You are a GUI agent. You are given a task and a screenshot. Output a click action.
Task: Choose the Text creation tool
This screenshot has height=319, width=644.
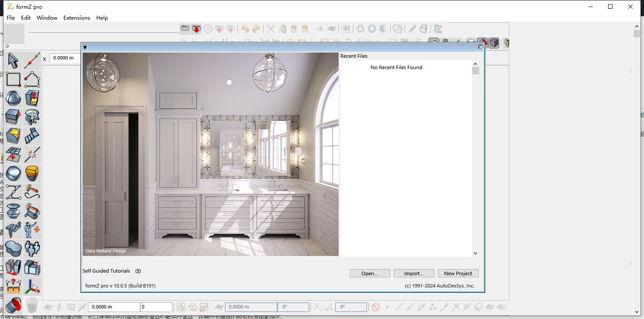coord(13,230)
